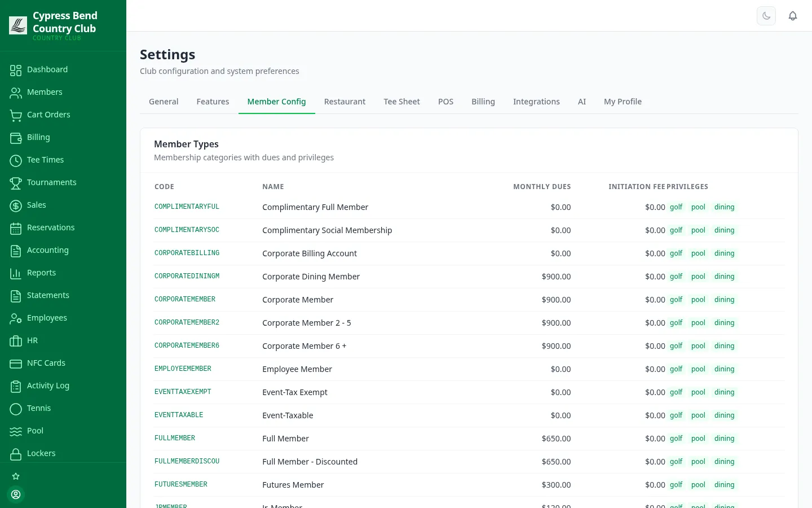
Task: Click the PRIVILEGES column header
Action: [x=687, y=187]
